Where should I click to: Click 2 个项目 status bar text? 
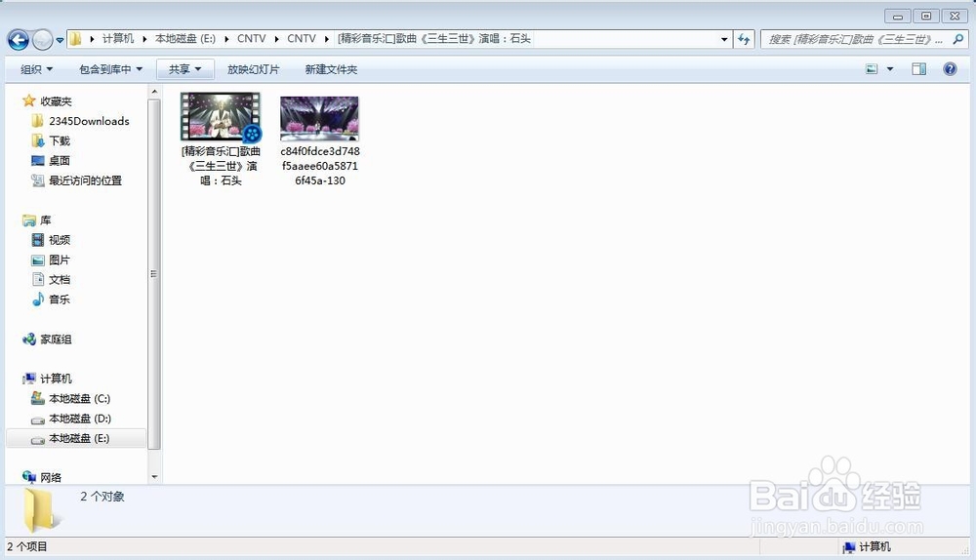point(26,546)
